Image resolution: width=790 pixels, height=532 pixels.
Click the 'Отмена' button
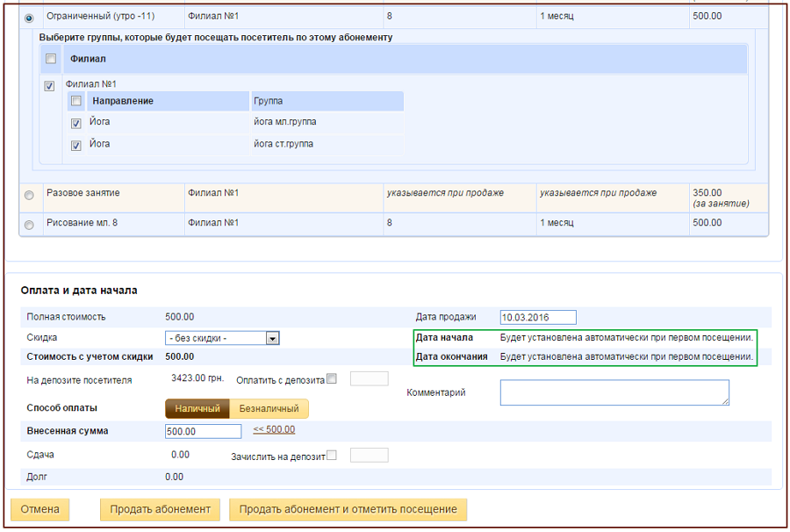tap(39, 509)
